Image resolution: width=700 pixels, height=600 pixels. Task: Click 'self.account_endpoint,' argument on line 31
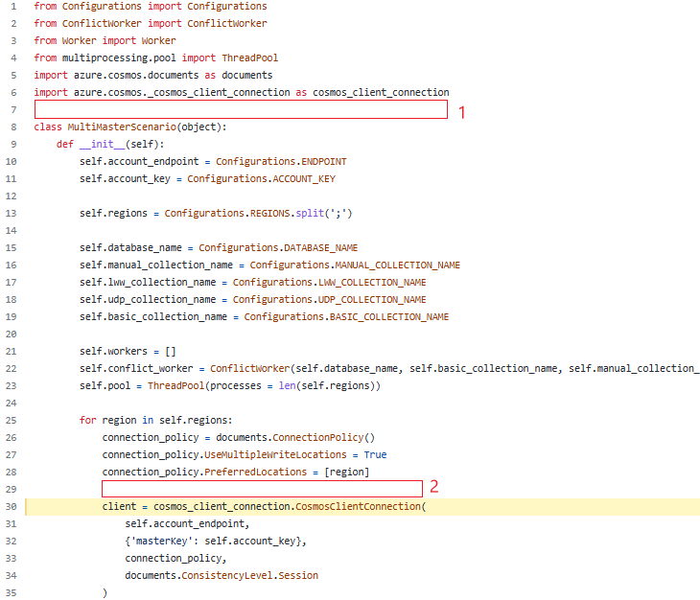coord(187,523)
